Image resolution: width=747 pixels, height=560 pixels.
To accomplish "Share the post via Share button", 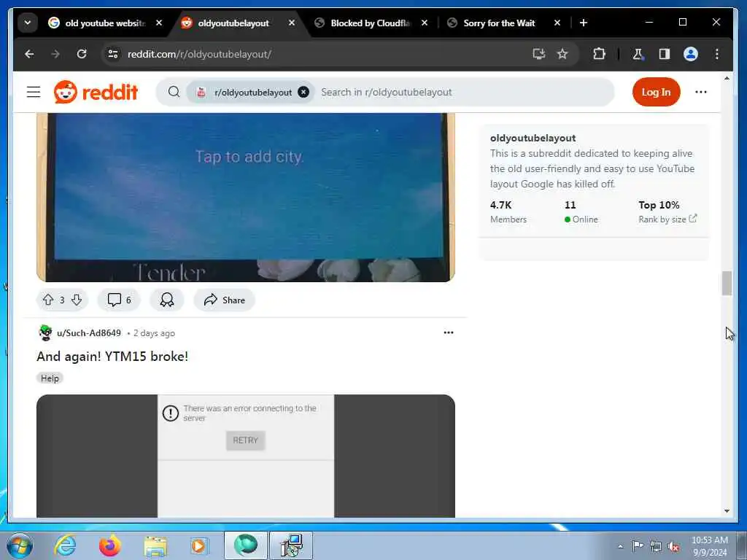I will tap(225, 300).
